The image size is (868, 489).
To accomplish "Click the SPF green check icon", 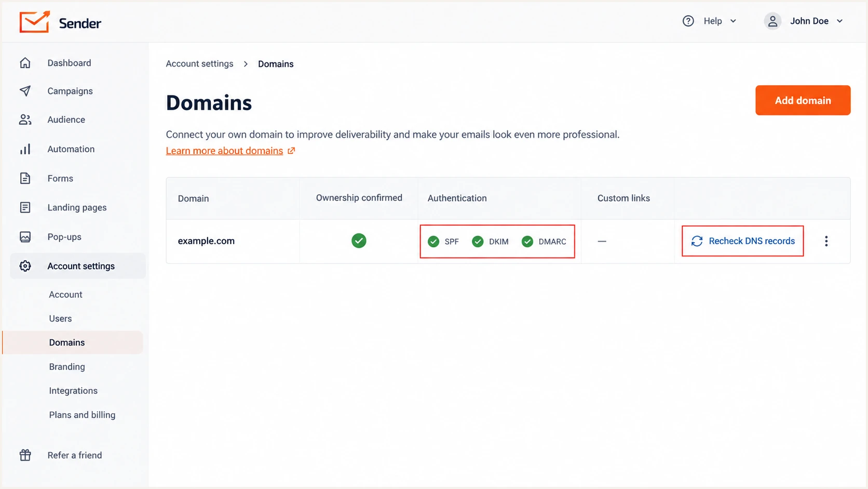I will point(433,242).
